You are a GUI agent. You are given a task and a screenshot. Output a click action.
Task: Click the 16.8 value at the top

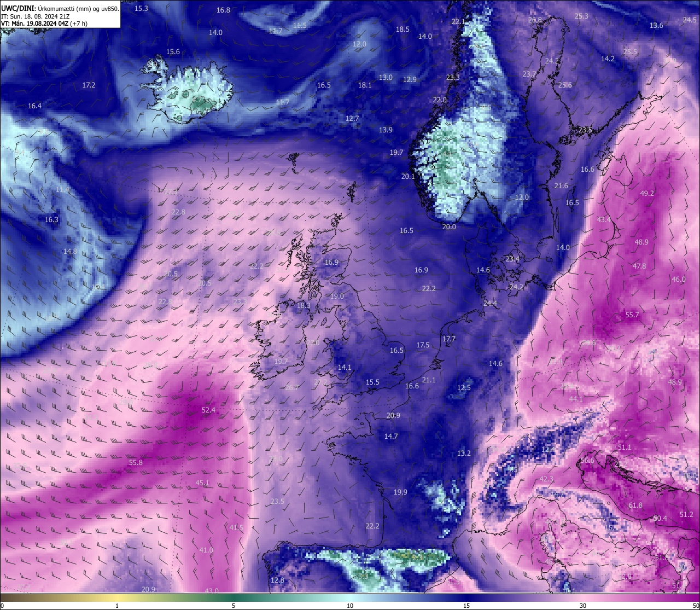click(223, 10)
